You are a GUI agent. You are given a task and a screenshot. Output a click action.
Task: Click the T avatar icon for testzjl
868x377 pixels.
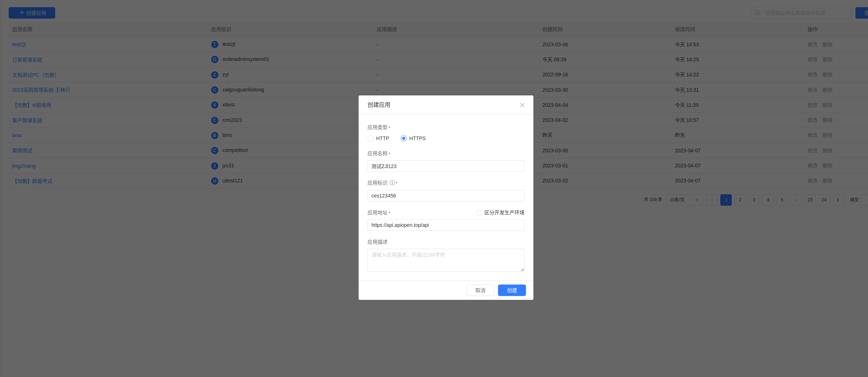tap(214, 44)
